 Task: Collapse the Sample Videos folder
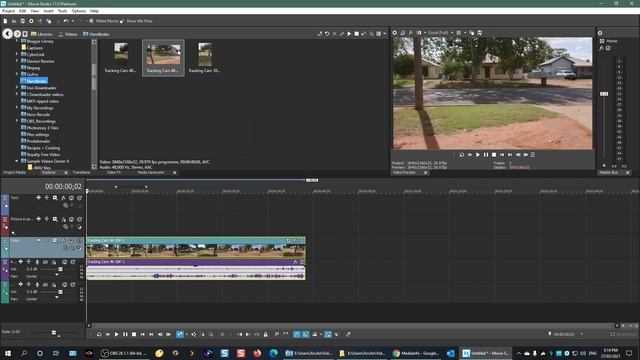17,161
